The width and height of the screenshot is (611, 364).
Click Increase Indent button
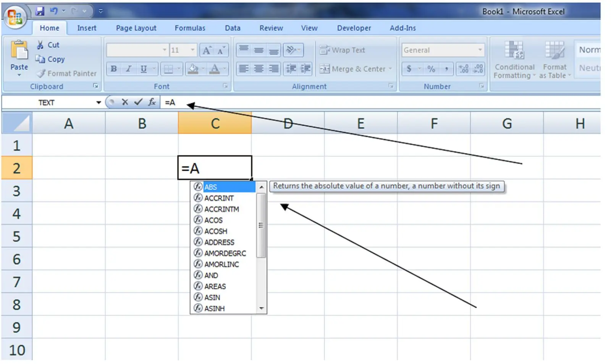pos(305,69)
